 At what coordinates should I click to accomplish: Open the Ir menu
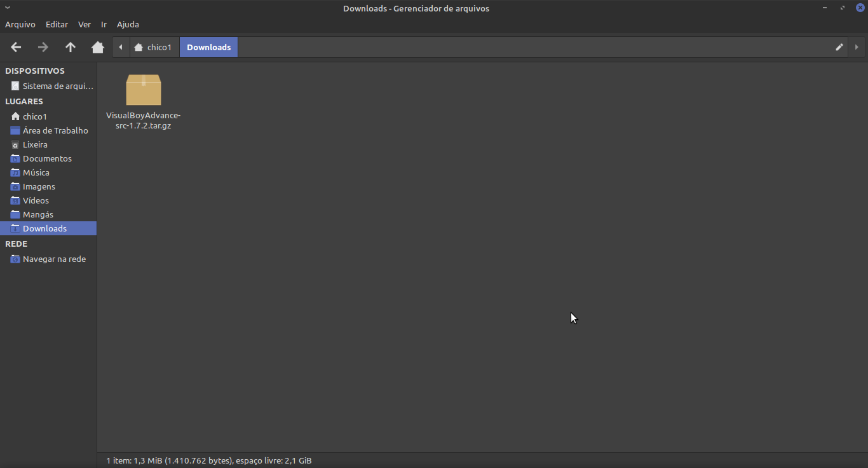point(104,24)
